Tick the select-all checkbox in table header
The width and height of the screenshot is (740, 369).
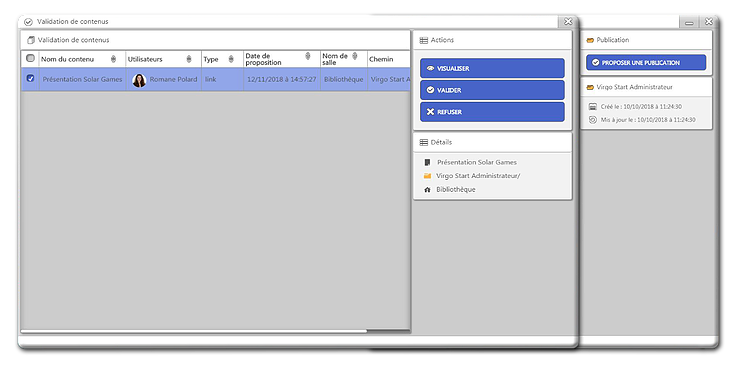coord(30,59)
